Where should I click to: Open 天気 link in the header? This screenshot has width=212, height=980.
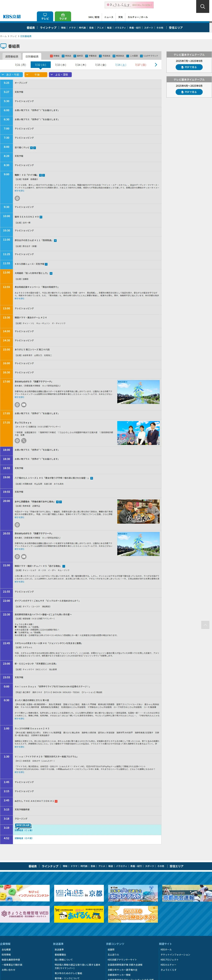click(x=121, y=17)
